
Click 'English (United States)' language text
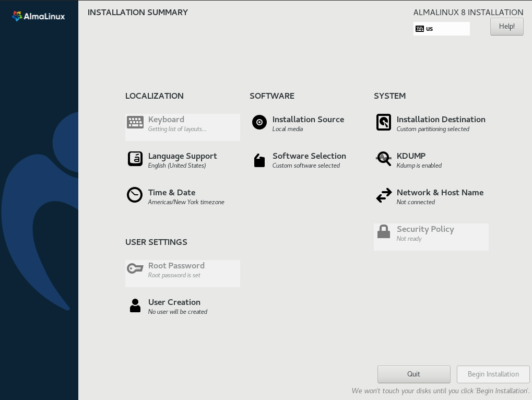click(177, 166)
